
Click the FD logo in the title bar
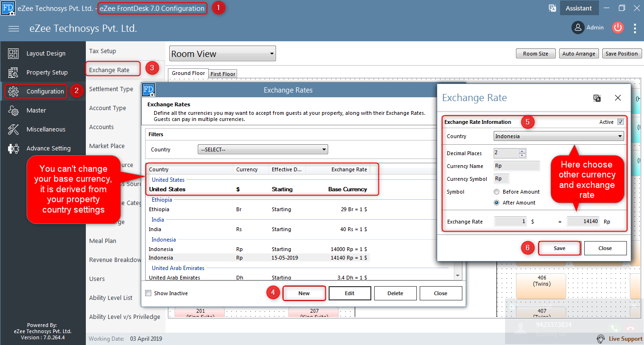(x=7, y=8)
